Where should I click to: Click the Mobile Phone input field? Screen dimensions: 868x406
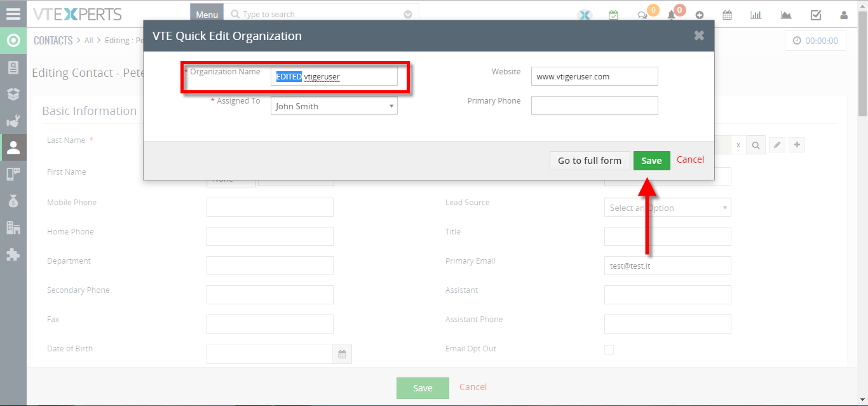[x=270, y=207]
